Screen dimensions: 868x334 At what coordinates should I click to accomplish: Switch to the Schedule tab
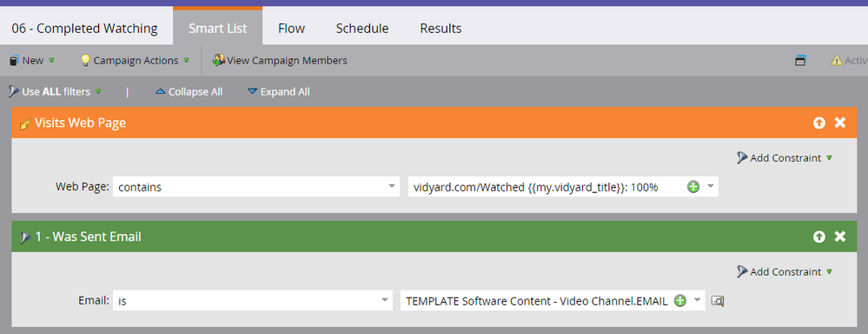click(x=362, y=28)
